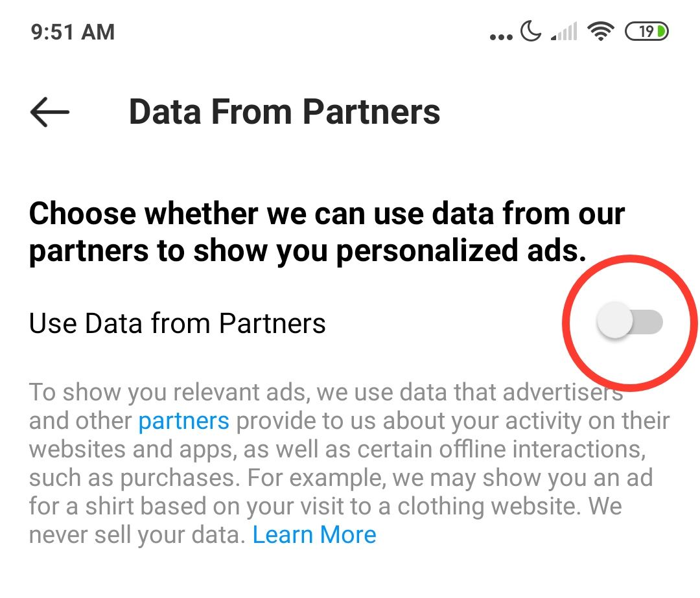Tap the "Data From Partners" page title
700x598 pixels.
[x=285, y=111]
